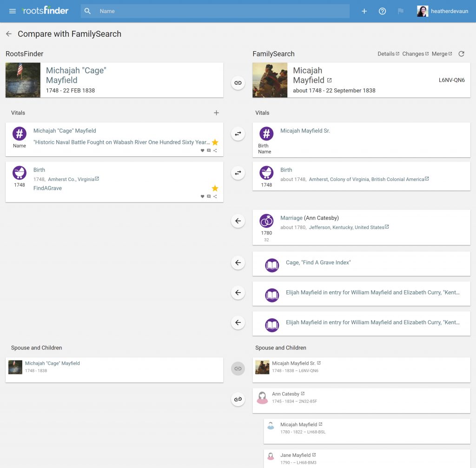
Task: Click the rootsfinder logo
Action: click(45, 11)
